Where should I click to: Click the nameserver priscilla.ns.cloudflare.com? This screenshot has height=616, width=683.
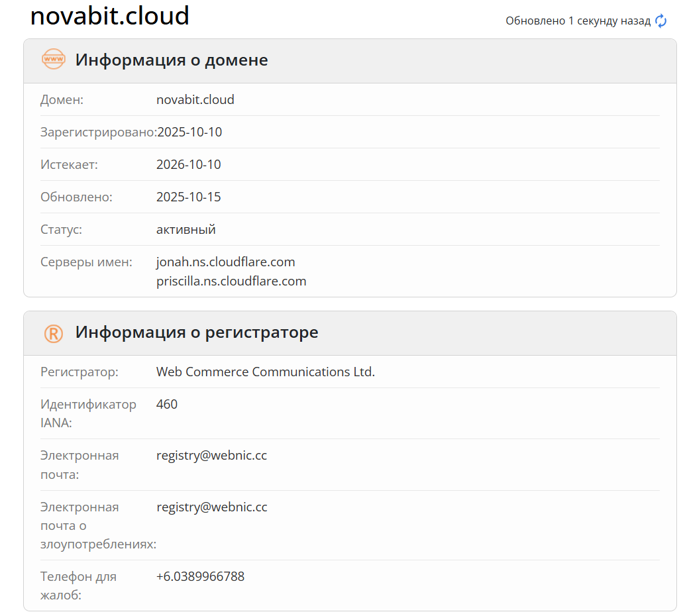[x=231, y=281]
